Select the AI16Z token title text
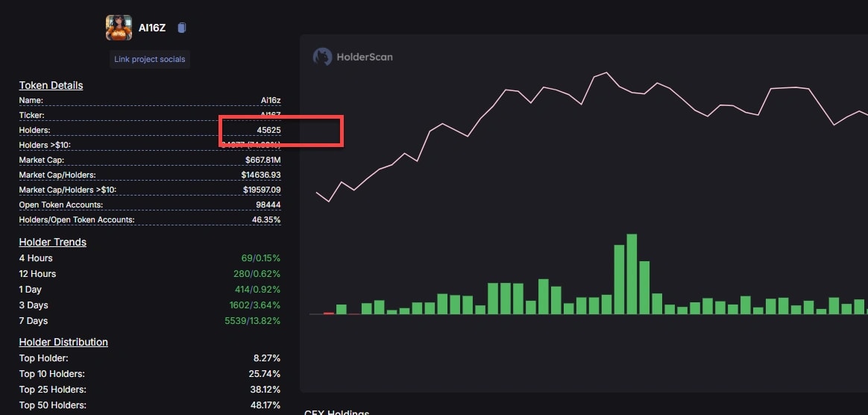Screen dimensions: 868x415 [x=152, y=28]
